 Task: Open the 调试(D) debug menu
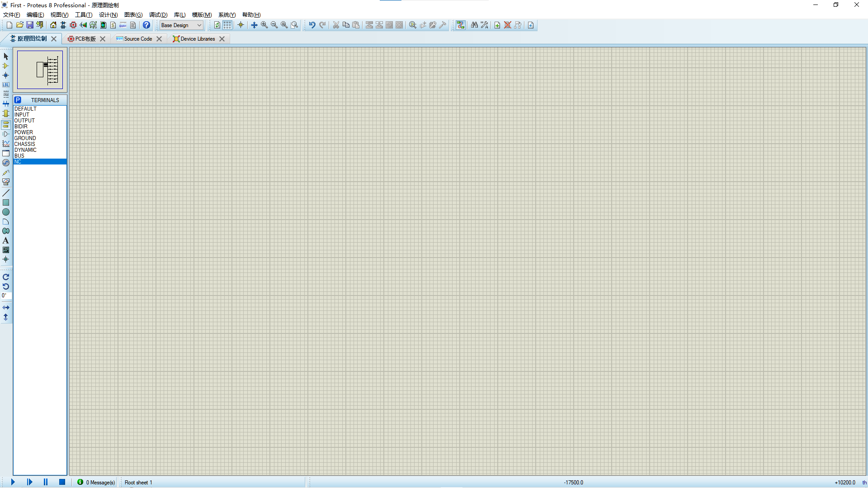(158, 15)
